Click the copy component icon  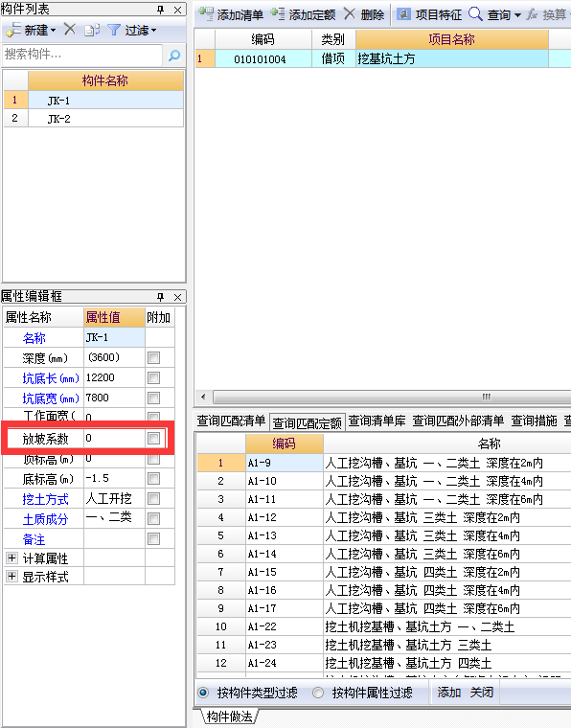click(x=92, y=31)
